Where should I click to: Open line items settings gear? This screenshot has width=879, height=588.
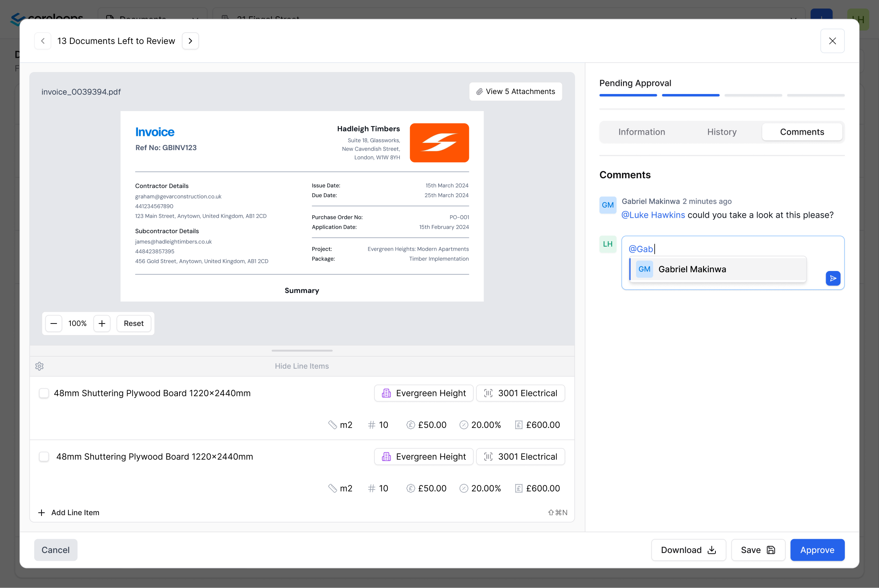(x=39, y=366)
